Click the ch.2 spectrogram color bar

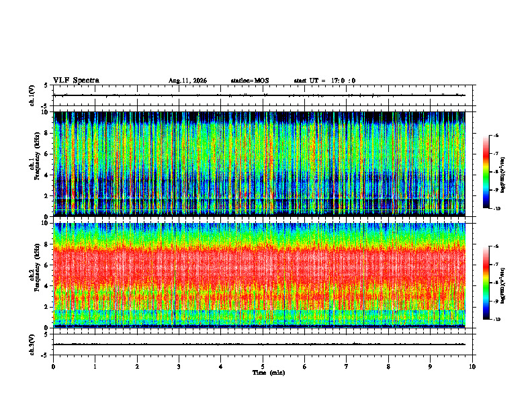tap(486, 283)
